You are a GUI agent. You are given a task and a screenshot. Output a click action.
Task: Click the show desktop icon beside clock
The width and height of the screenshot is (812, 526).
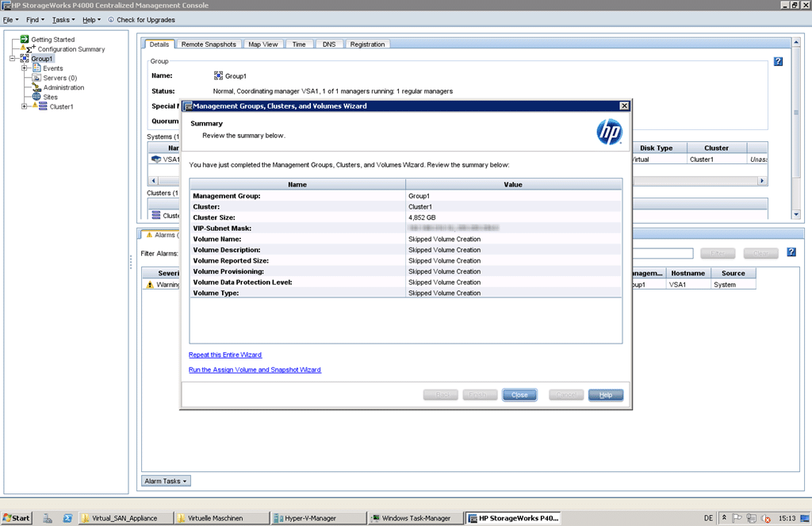pyautogui.click(x=805, y=518)
